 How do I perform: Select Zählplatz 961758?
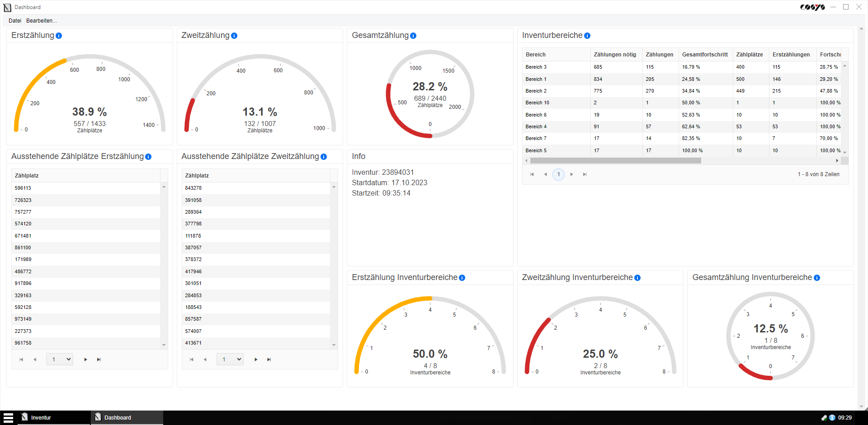tap(86, 343)
